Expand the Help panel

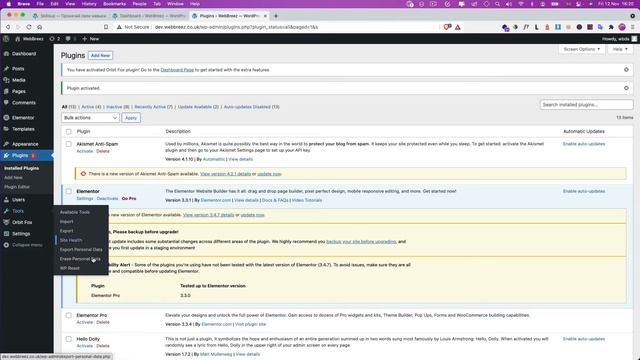pos(620,49)
